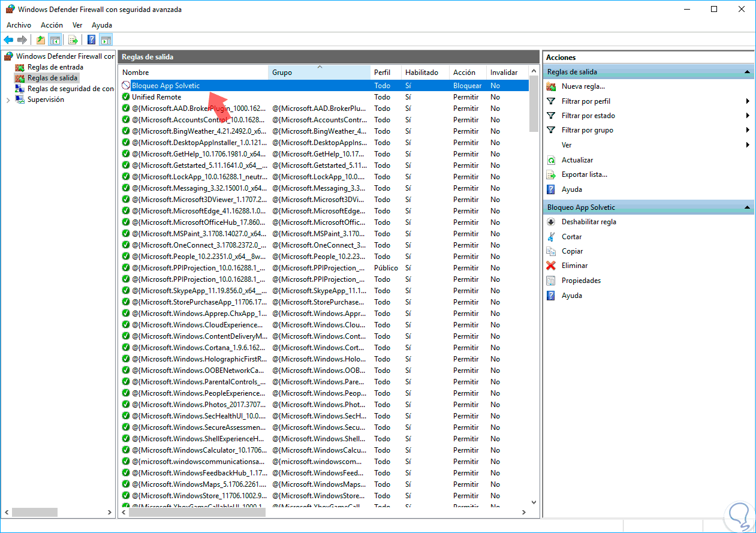This screenshot has height=533, width=756.
Task: Click the rules list vertical scrollbar
Action: pyautogui.click(x=534, y=104)
